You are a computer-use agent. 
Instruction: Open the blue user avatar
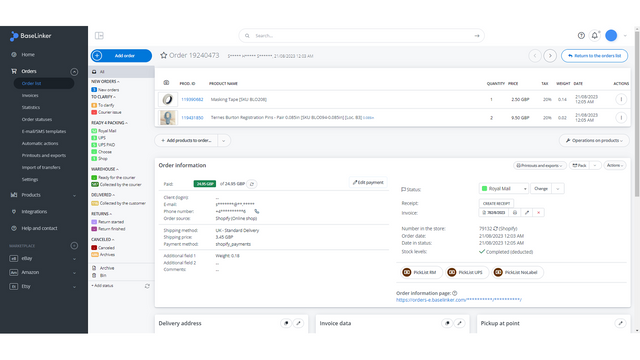pyautogui.click(x=611, y=36)
